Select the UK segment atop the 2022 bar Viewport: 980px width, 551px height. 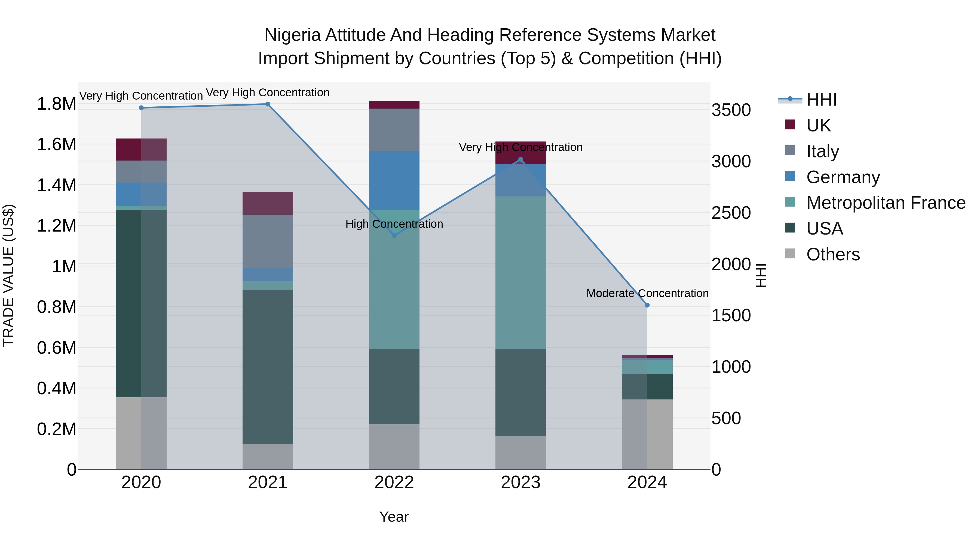[x=394, y=105]
